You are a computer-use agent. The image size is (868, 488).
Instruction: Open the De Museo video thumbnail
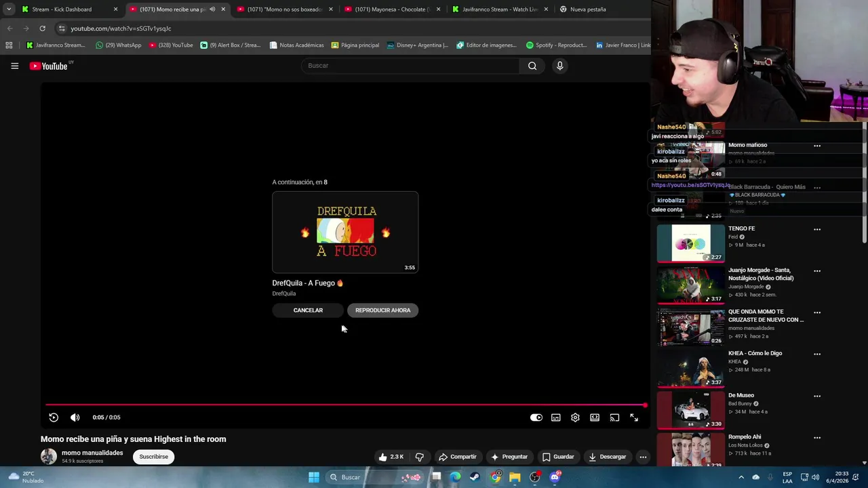tap(691, 409)
